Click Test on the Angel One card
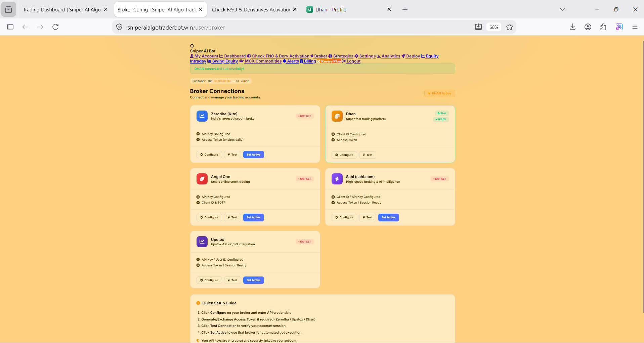Image resolution: width=644 pixels, height=343 pixels. (232, 217)
